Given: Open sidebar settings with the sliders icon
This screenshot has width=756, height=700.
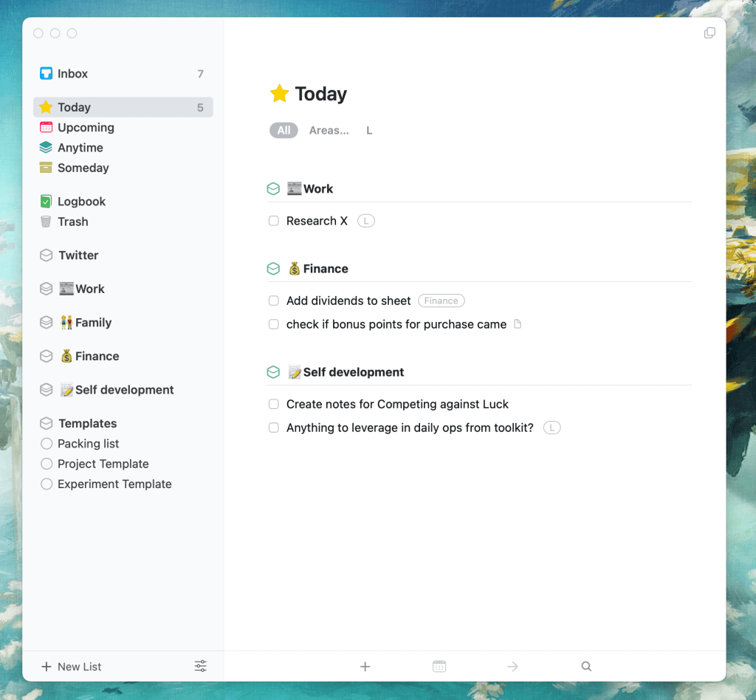Looking at the screenshot, I should pyautogui.click(x=200, y=666).
